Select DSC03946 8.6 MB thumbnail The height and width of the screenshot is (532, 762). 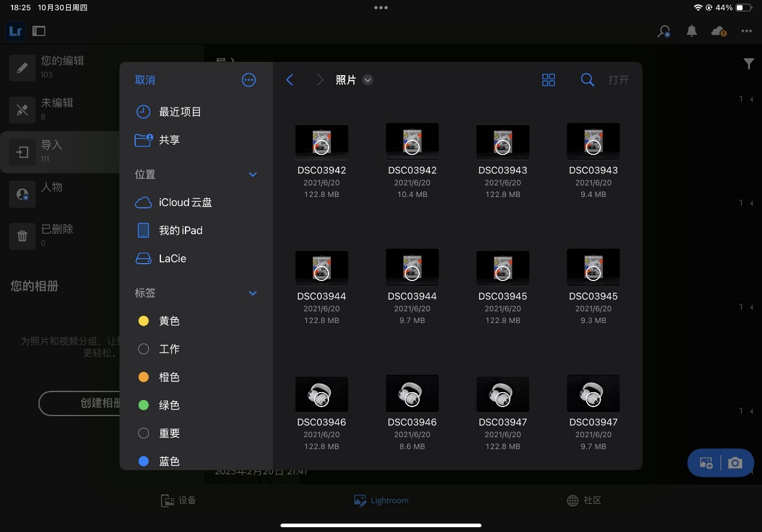pyautogui.click(x=413, y=394)
